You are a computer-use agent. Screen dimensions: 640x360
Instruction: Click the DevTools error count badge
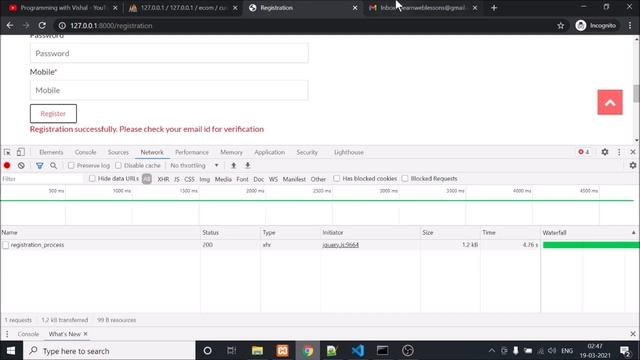(x=584, y=152)
